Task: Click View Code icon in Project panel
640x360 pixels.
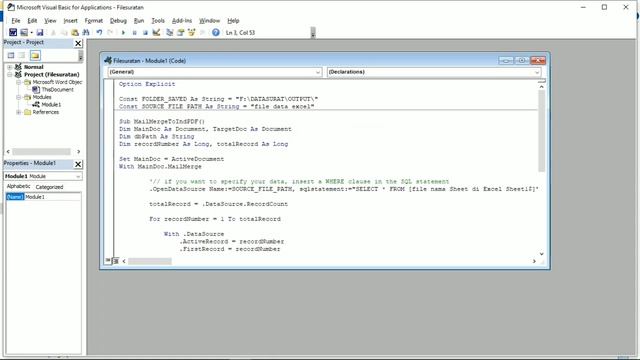Action: 11,55
